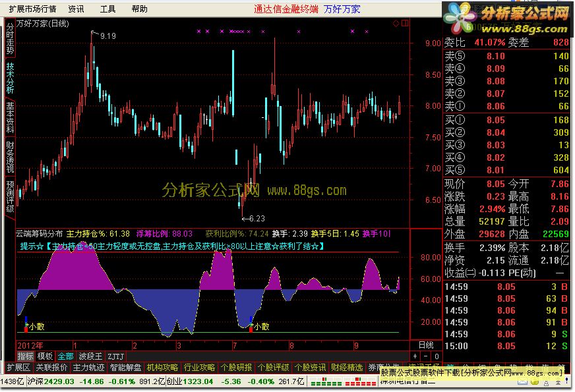Open the 个股评级 bottom tab
This screenshot has height=392, width=575.
[x=274, y=368]
